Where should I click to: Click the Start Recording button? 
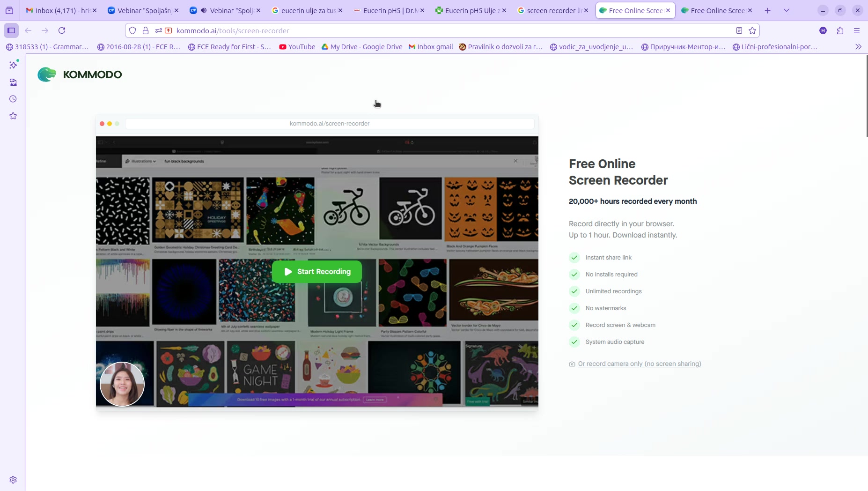click(316, 272)
